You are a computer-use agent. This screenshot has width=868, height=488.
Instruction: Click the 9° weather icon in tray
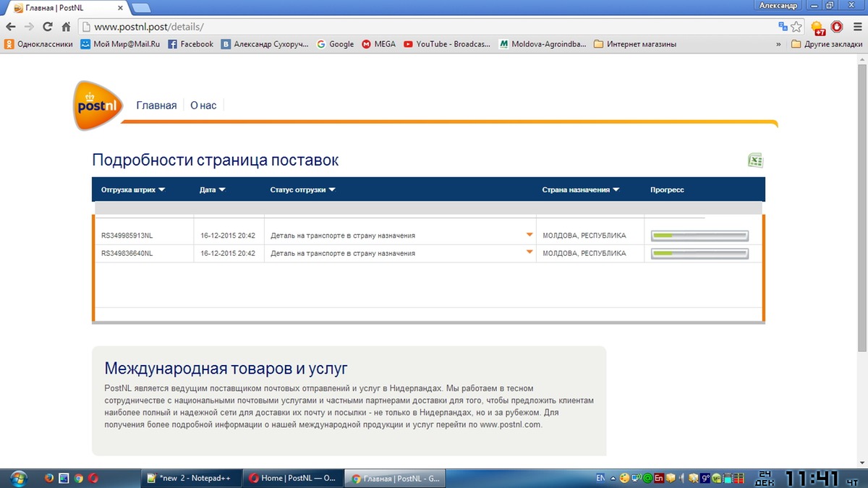pos(705,477)
